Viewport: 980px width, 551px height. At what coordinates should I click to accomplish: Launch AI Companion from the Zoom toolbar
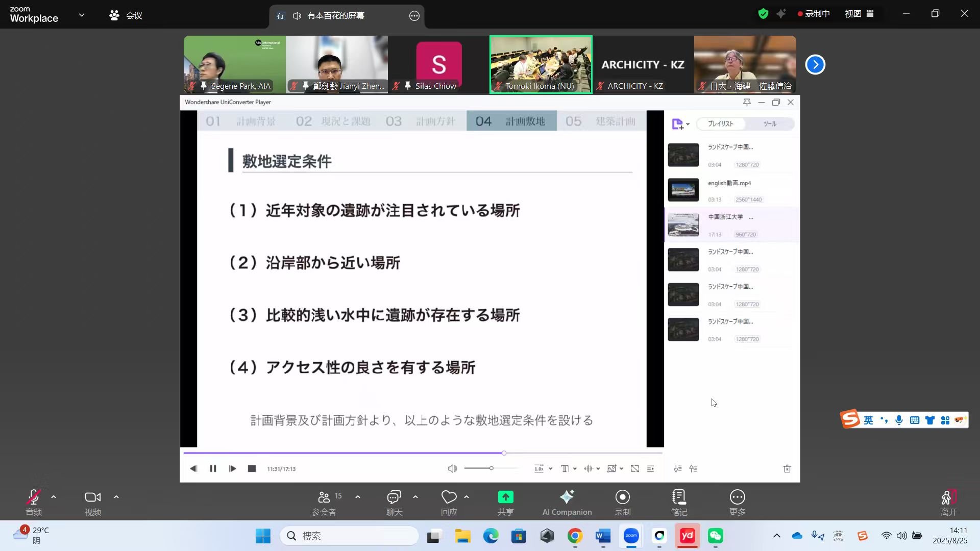(567, 502)
